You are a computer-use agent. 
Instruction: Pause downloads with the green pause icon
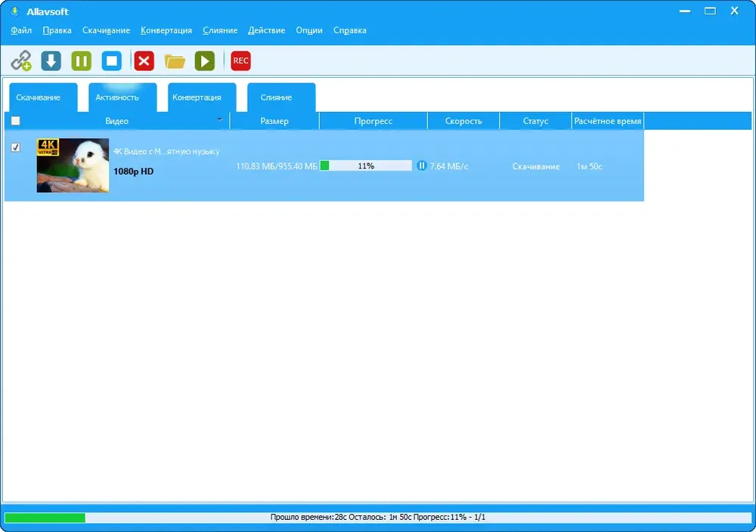tap(82, 60)
